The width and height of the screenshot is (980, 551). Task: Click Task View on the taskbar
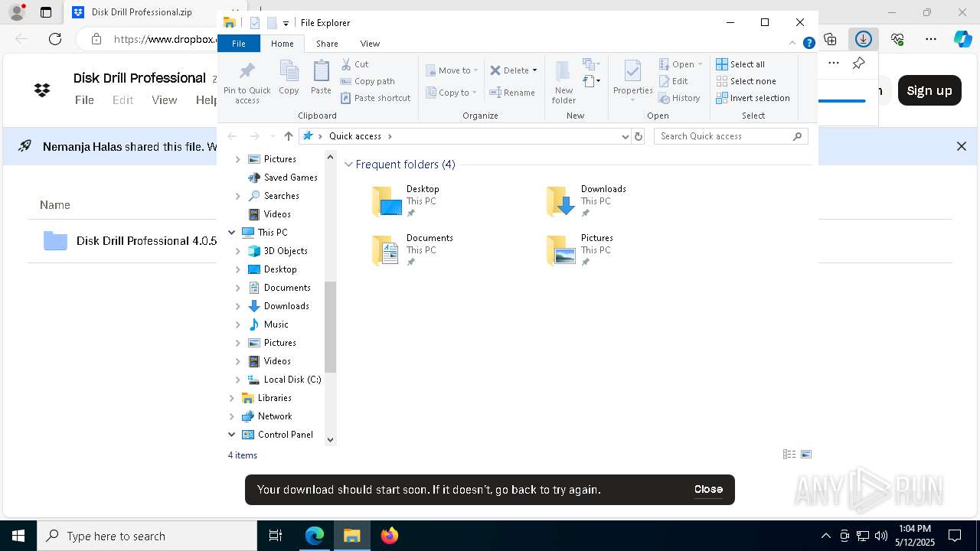pyautogui.click(x=276, y=536)
